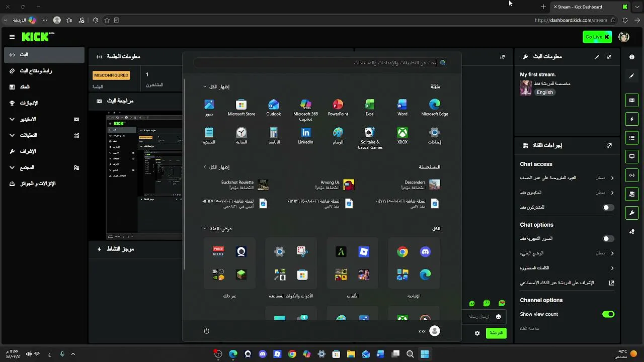Viewport: 644px width, 362px height.
Task: Open the Paint app (الرسام)
Action: pyautogui.click(x=338, y=136)
